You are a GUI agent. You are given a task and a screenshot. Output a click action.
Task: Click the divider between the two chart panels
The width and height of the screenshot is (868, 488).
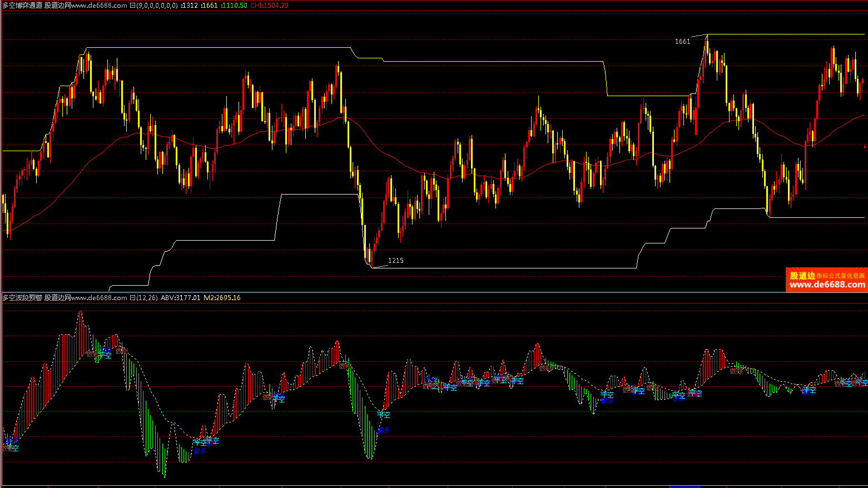pos(434,292)
